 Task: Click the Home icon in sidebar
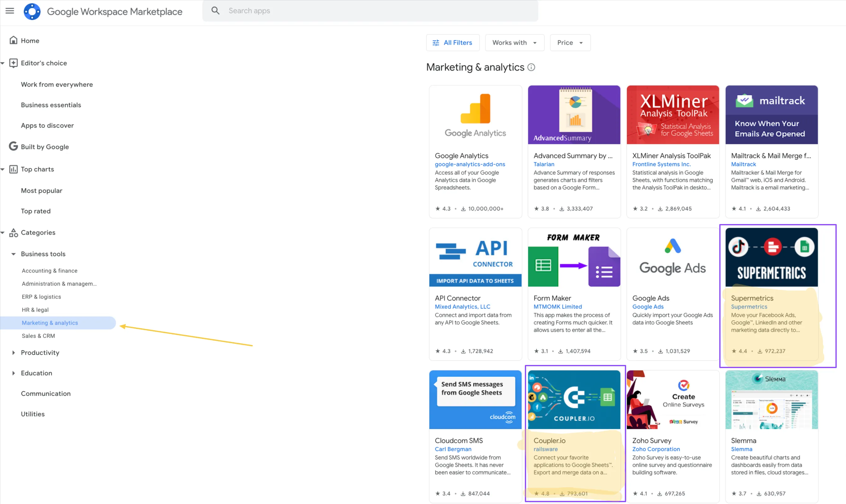(x=13, y=40)
